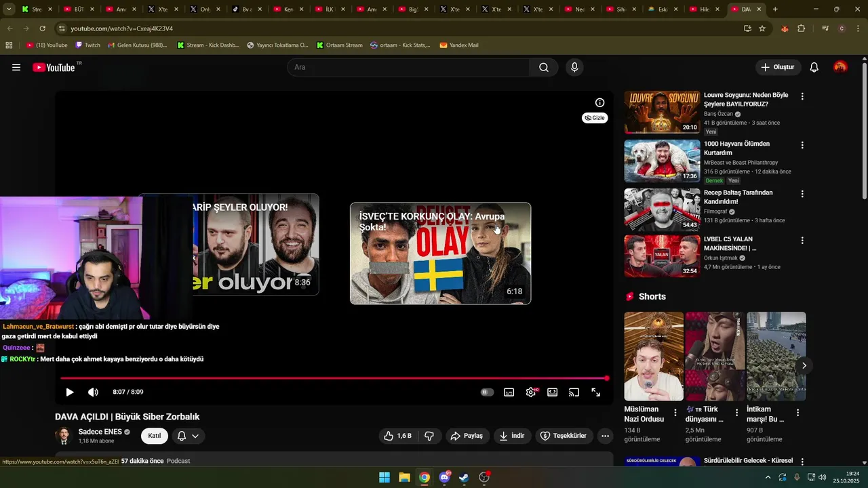Open Chrome extensions puzzle icon
The height and width of the screenshot is (488, 868).
pyautogui.click(x=802, y=28)
